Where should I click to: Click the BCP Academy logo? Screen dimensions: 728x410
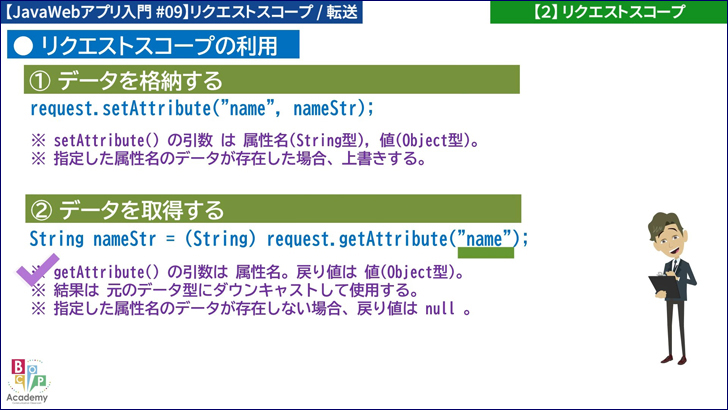coord(27,380)
